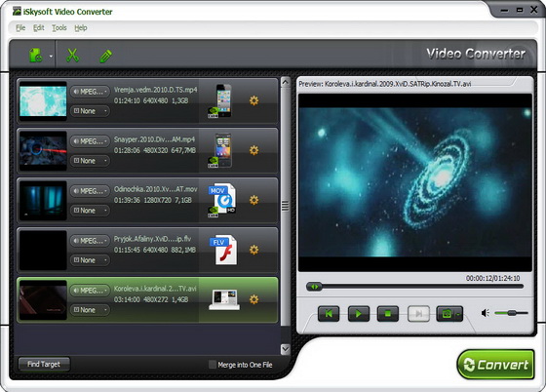The width and height of the screenshot is (546, 392).
Task: Mute audio with the speaker icon
Action: [x=486, y=313]
